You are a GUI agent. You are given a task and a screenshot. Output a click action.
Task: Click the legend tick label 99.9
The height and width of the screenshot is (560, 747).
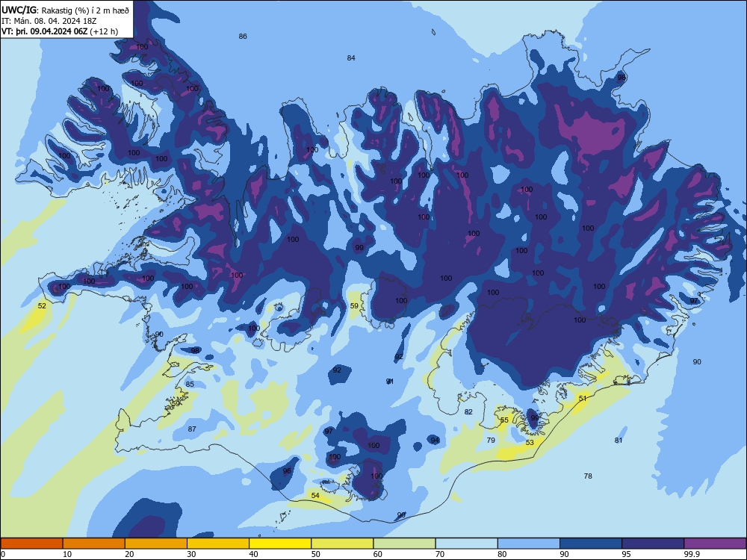point(691,554)
